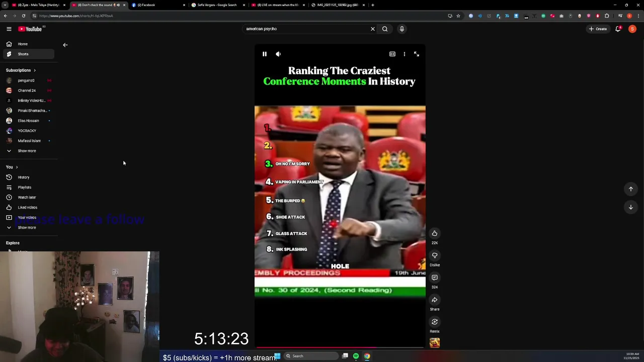
Task: Close the Facebook browser tab
Action: [x=184, y=5]
